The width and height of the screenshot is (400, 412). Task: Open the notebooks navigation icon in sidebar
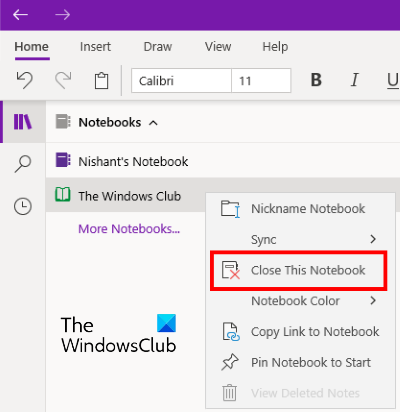(23, 122)
